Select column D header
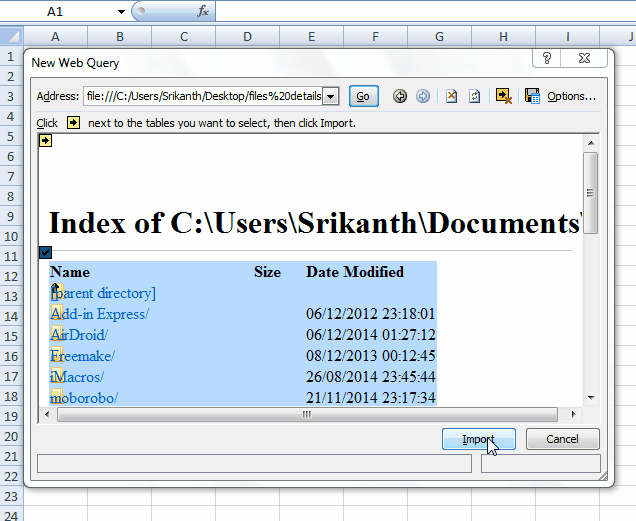Screen dimensions: 636x521 tap(247, 37)
